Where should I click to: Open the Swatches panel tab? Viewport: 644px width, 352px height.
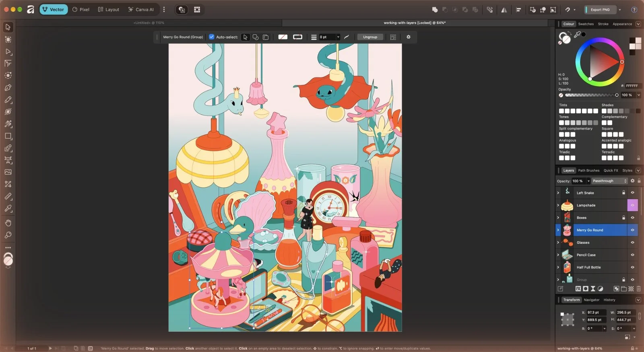tap(586, 24)
